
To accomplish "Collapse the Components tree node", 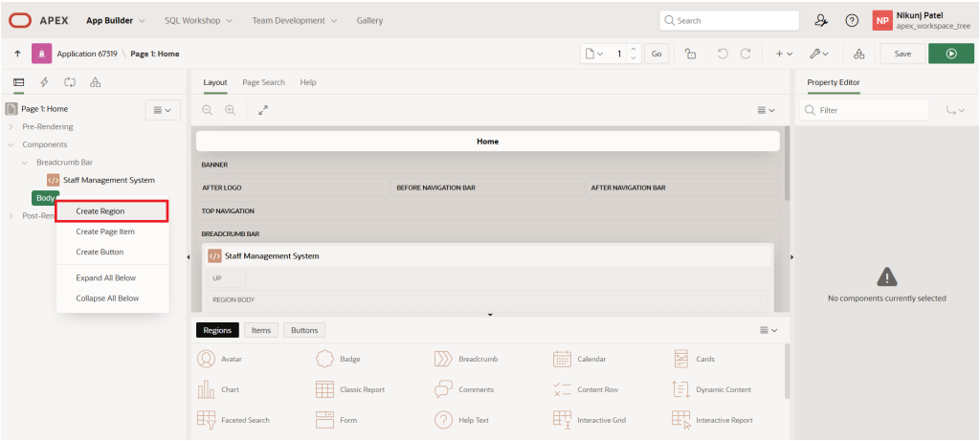I will [11, 144].
